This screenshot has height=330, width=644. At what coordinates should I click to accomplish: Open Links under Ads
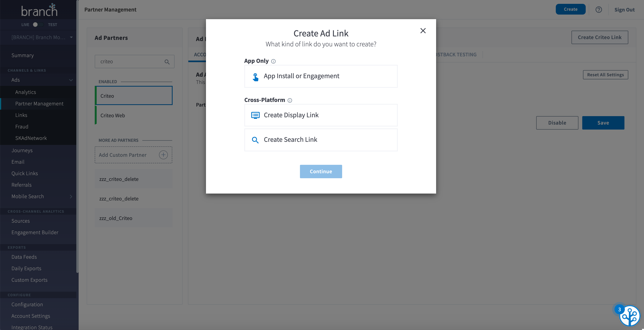[x=21, y=115]
